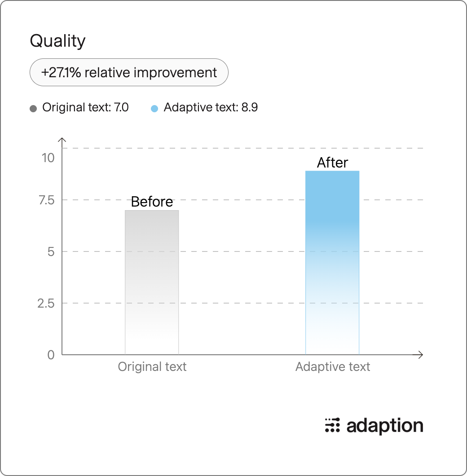Click the +27.1% relative improvement badge
The image size is (467, 476).
pyautogui.click(x=129, y=72)
